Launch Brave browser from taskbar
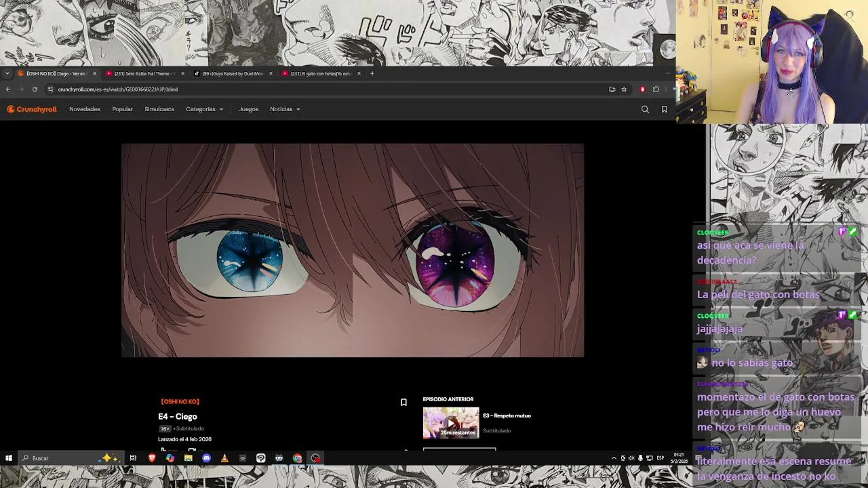 (152, 458)
